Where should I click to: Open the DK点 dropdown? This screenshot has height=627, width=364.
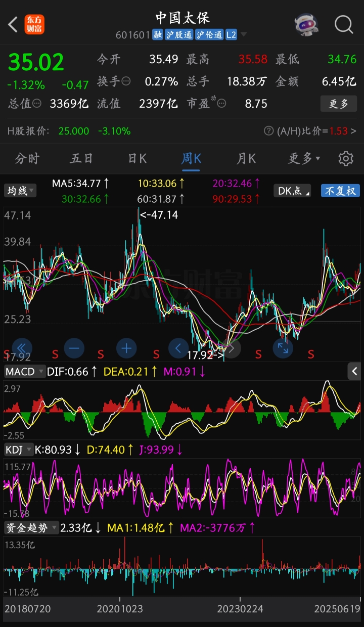click(x=292, y=191)
